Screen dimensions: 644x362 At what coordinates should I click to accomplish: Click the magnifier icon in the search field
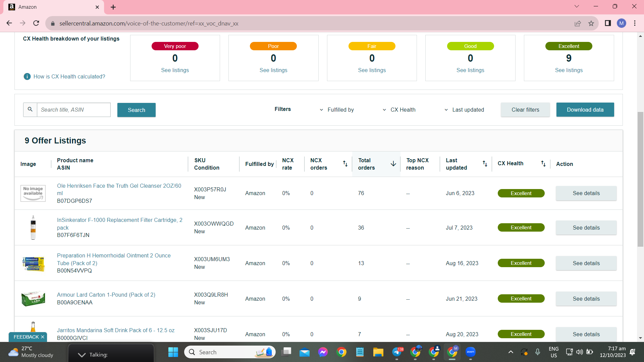30,110
